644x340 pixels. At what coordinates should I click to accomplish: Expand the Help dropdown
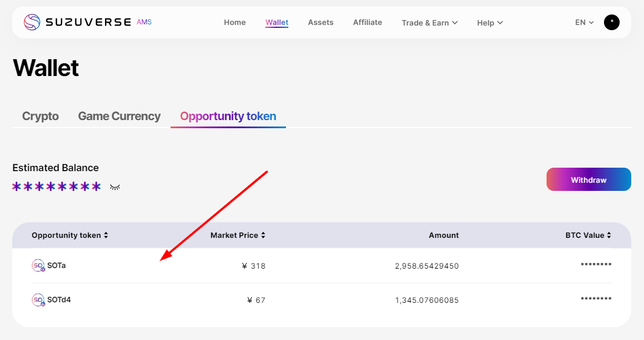point(490,23)
